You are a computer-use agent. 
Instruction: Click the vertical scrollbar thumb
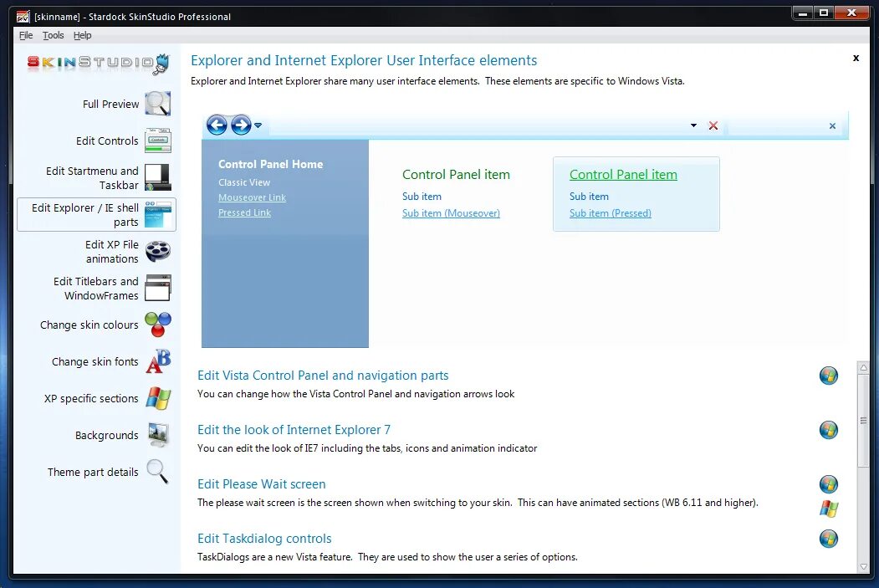pyautogui.click(x=863, y=421)
